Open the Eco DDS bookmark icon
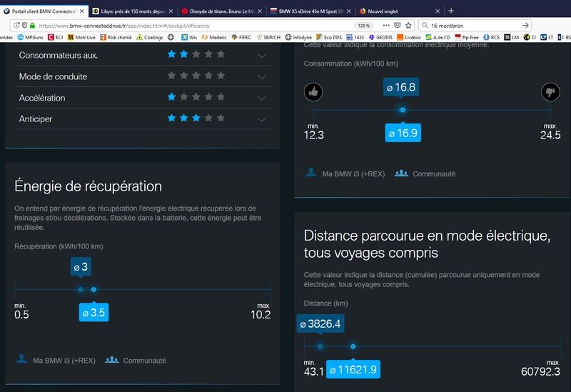This screenshot has height=392, width=571. [319, 37]
